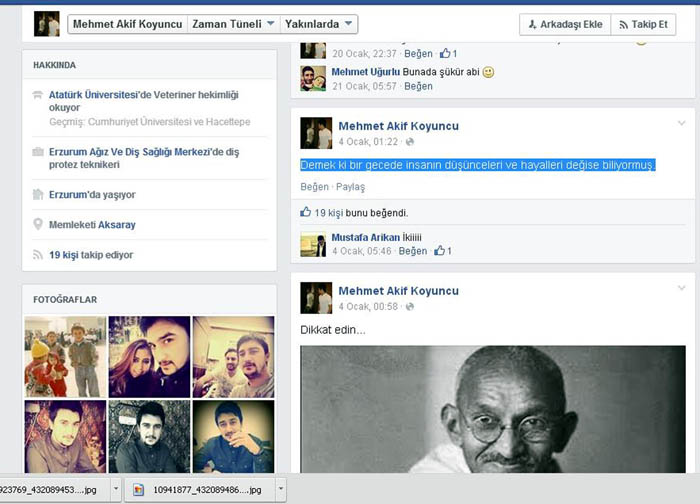Viewport: 700px width, 504px height.
Task: Click the university icon beside Atatürk Üniversitesi
Action: 38,96
